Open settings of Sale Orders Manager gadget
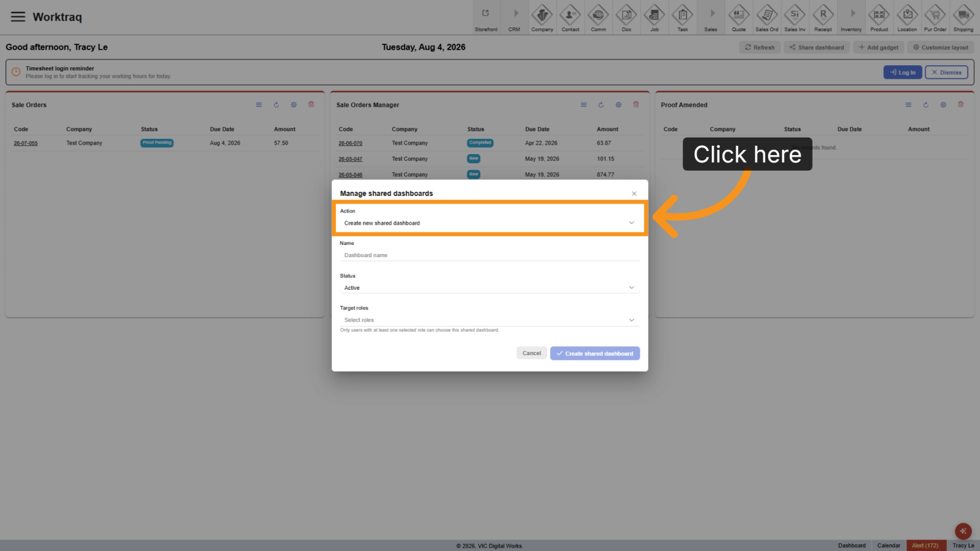 click(618, 105)
